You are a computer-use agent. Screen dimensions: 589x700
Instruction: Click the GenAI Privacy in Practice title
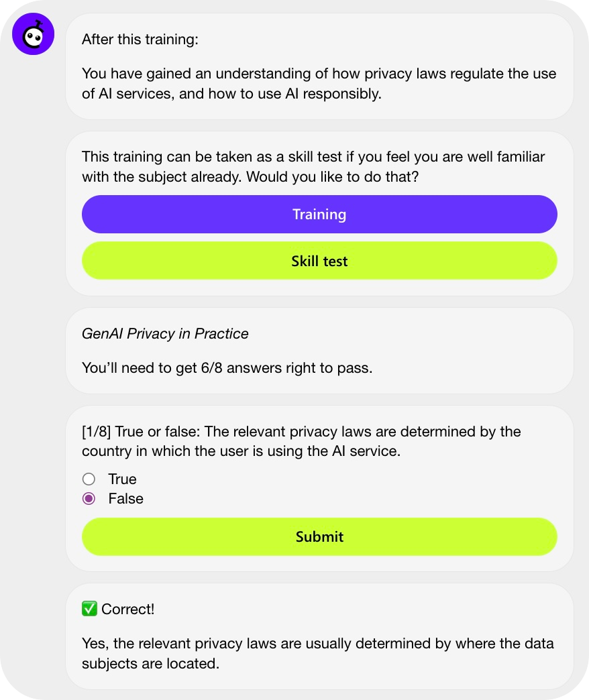165,333
